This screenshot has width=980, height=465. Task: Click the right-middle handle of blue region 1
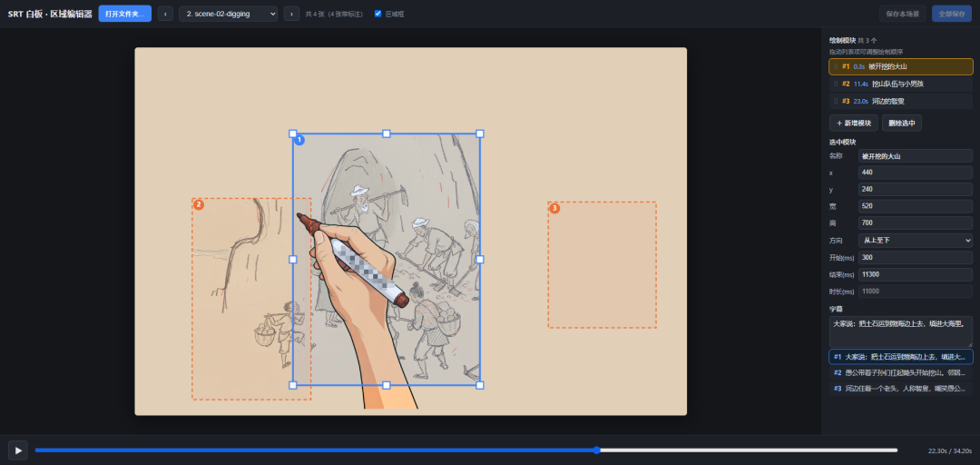(480, 259)
